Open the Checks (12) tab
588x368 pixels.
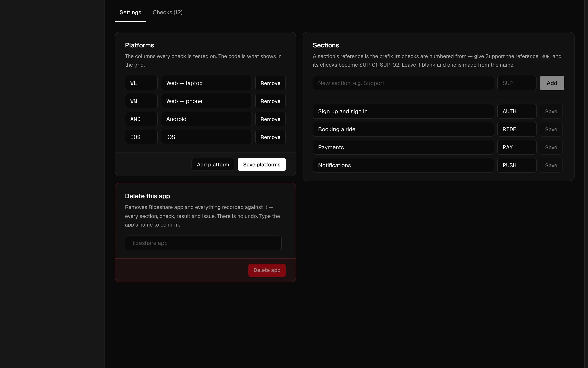167,12
